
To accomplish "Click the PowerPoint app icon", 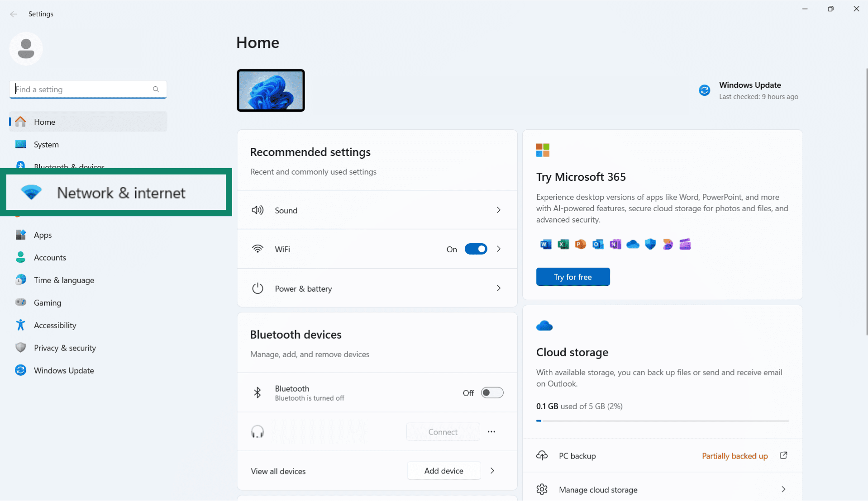I will pos(580,245).
